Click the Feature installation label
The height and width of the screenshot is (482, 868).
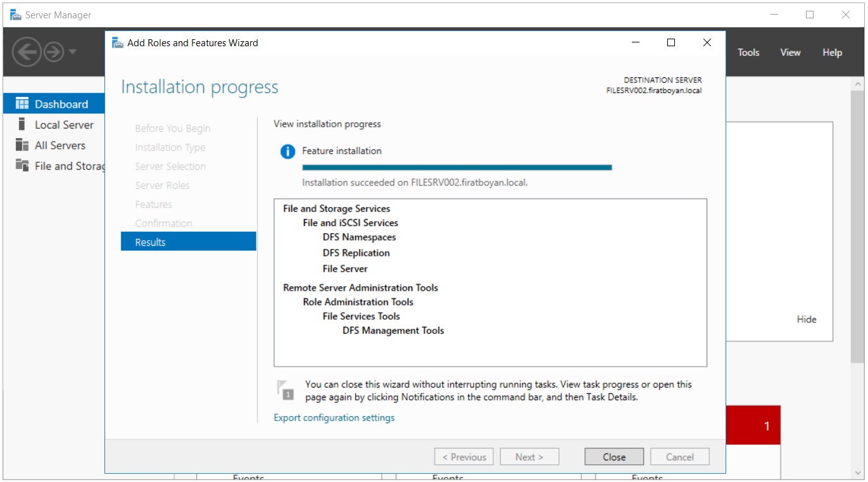tap(342, 151)
